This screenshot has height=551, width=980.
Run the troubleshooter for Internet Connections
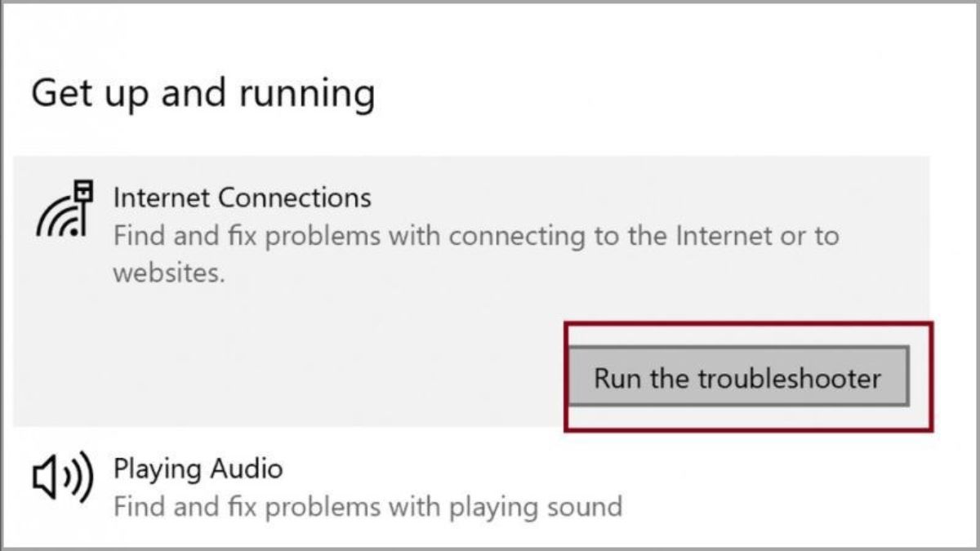(x=738, y=379)
